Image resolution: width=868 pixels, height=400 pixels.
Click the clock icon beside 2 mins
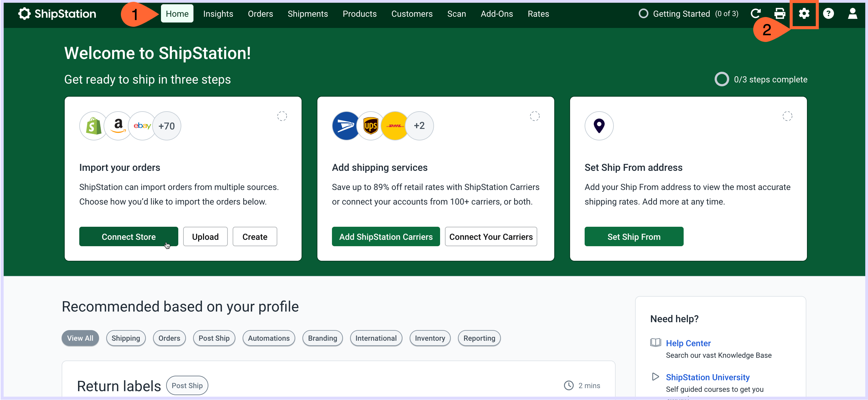[x=569, y=385]
